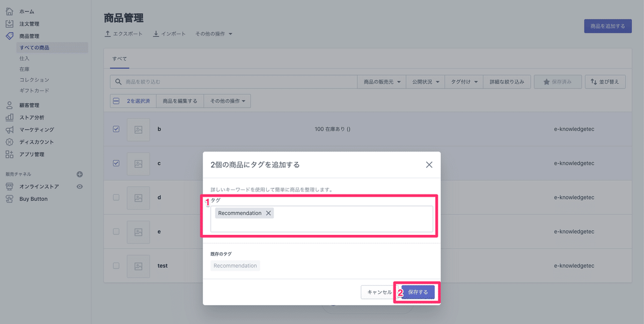Open the 商品の販売元 filter dropdown
Screen dimensions: 644x324
click(382, 82)
